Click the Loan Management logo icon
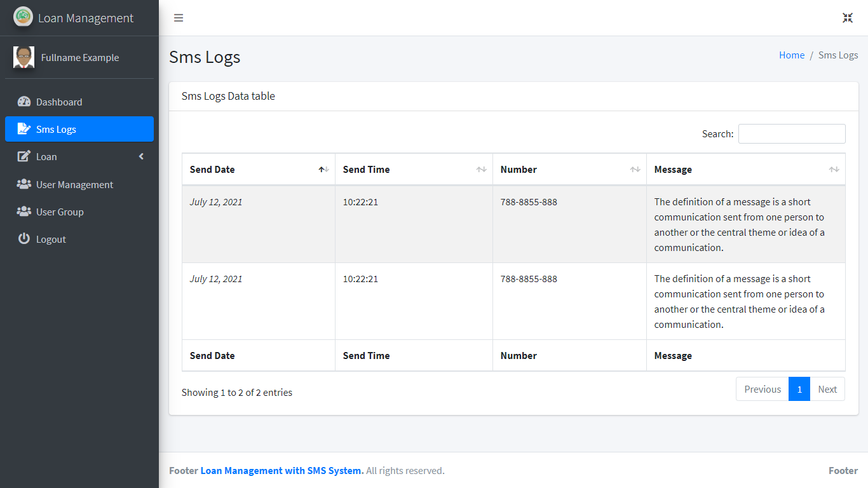The height and width of the screenshot is (488, 868). (x=23, y=17)
